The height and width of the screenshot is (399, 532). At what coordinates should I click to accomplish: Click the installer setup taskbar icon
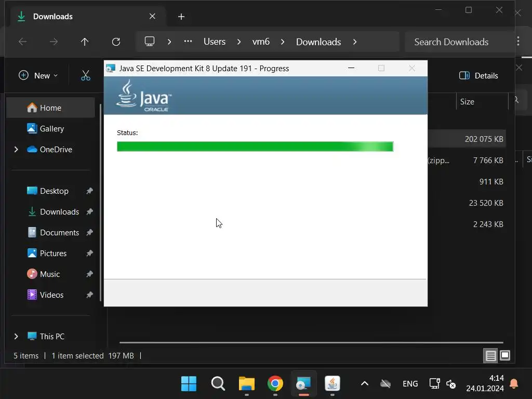coord(303,384)
